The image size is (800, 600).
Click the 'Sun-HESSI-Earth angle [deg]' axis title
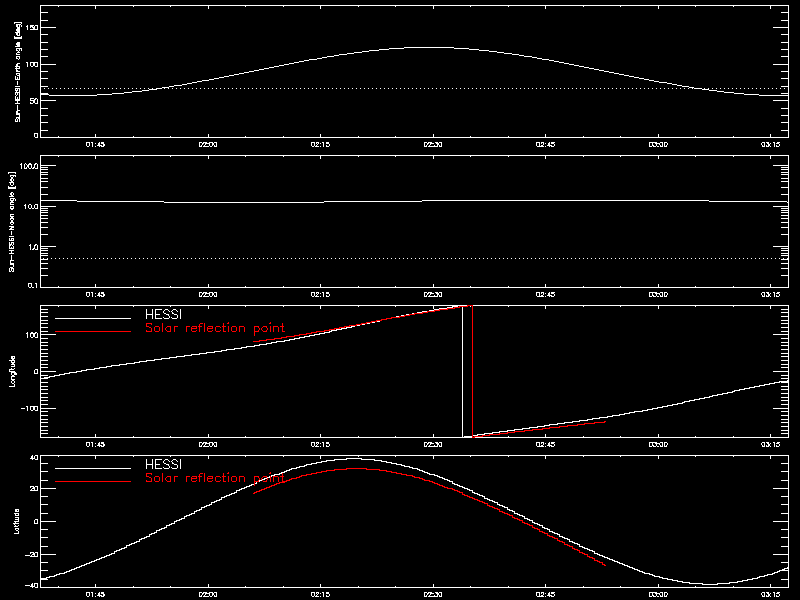pos(18,71)
